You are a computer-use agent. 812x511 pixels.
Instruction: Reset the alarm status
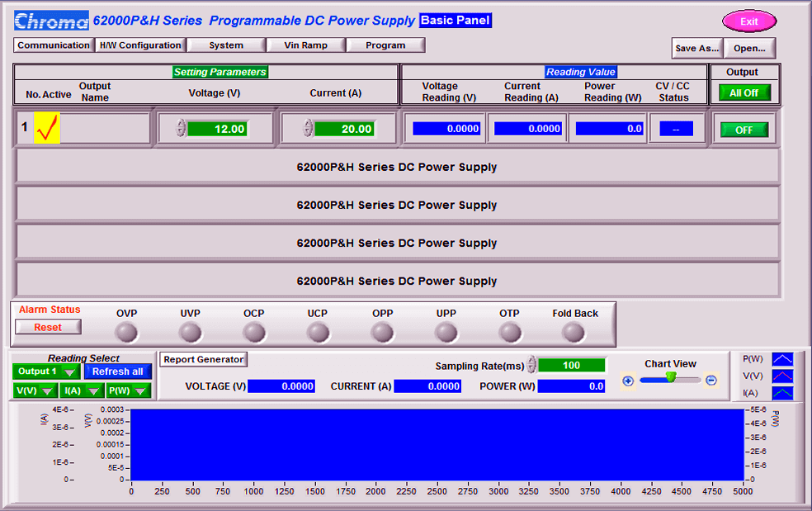(x=48, y=327)
